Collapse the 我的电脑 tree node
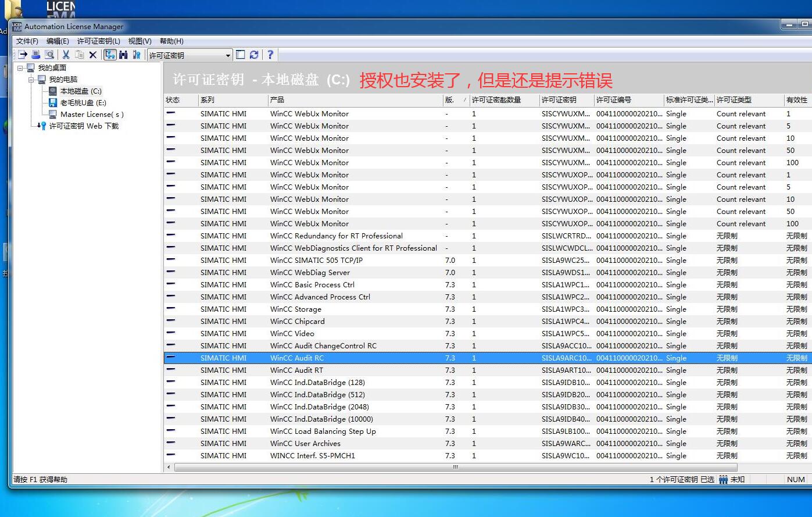Image resolution: width=812 pixels, height=517 pixels. pyautogui.click(x=32, y=80)
